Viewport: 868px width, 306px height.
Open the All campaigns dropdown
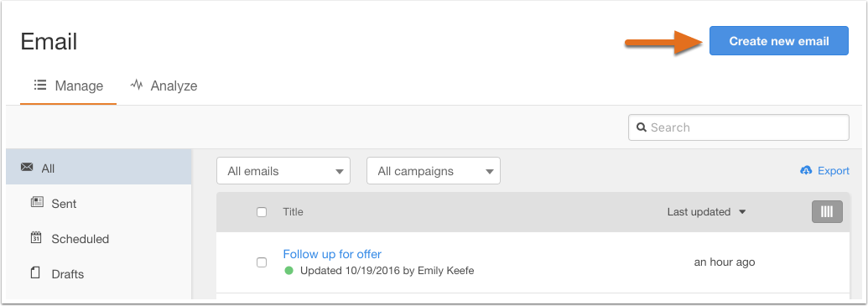tap(434, 171)
